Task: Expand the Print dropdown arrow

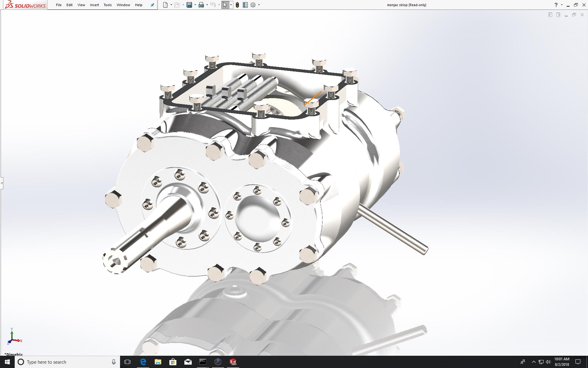Action: point(207,5)
